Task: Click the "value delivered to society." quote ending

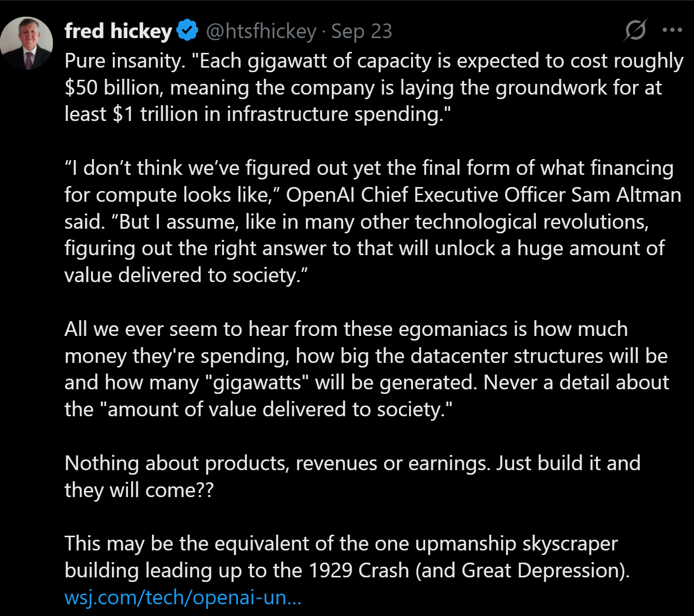Action: [x=185, y=275]
